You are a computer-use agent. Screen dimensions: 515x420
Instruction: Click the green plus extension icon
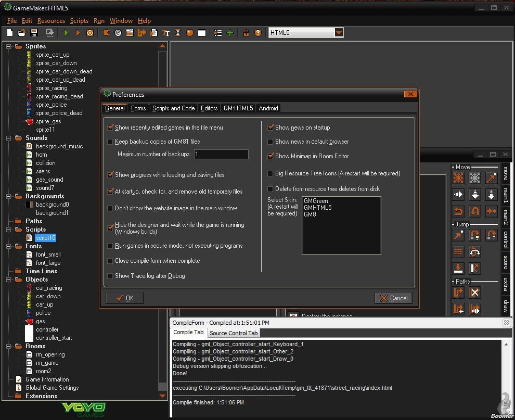click(x=230, y=33)
